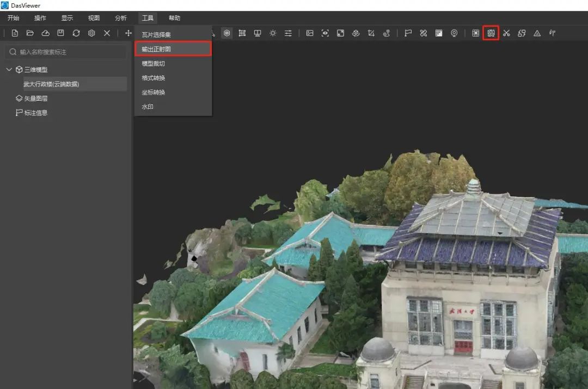Open the cloud data icon in the toolbar

[45, 33]
